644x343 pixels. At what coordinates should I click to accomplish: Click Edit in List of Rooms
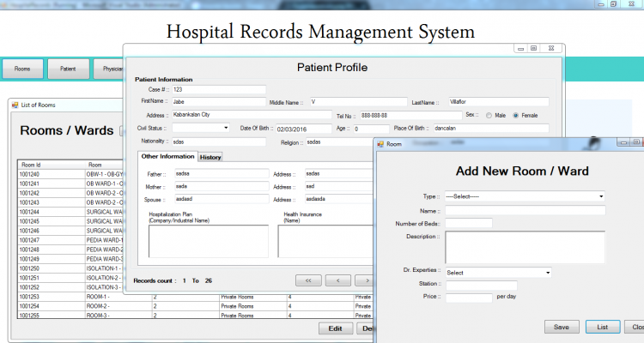(x=336, y=328)
